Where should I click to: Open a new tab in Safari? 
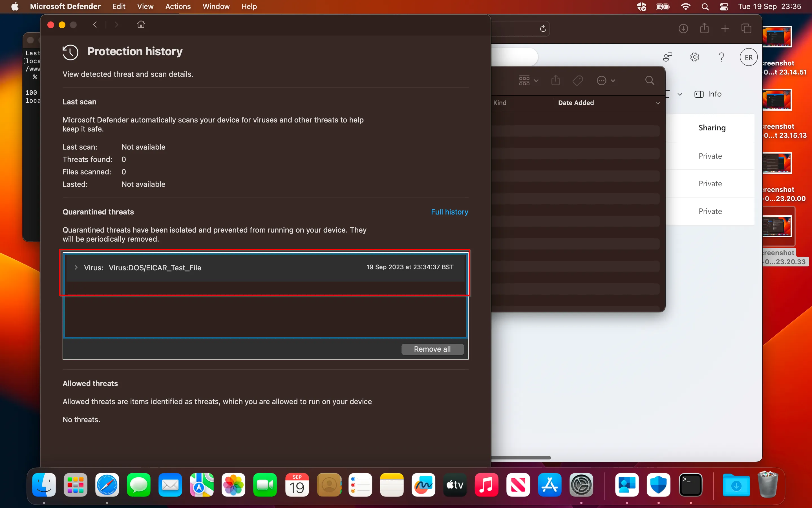point(725,29)
